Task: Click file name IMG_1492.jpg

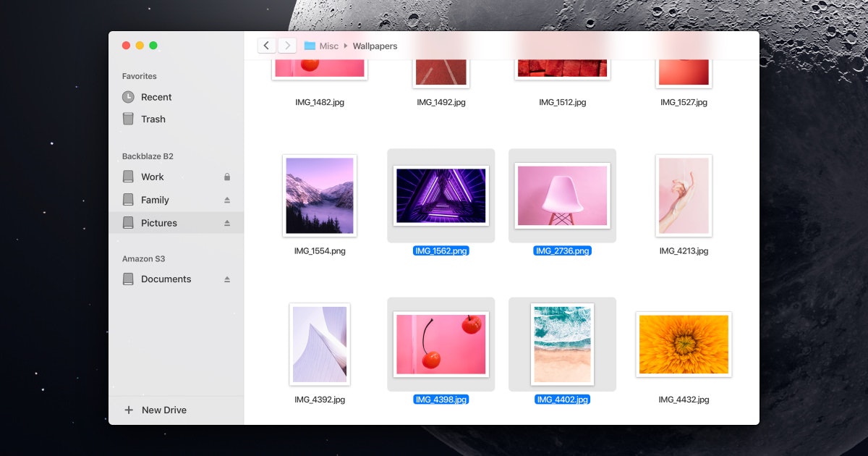Action: 441,102
